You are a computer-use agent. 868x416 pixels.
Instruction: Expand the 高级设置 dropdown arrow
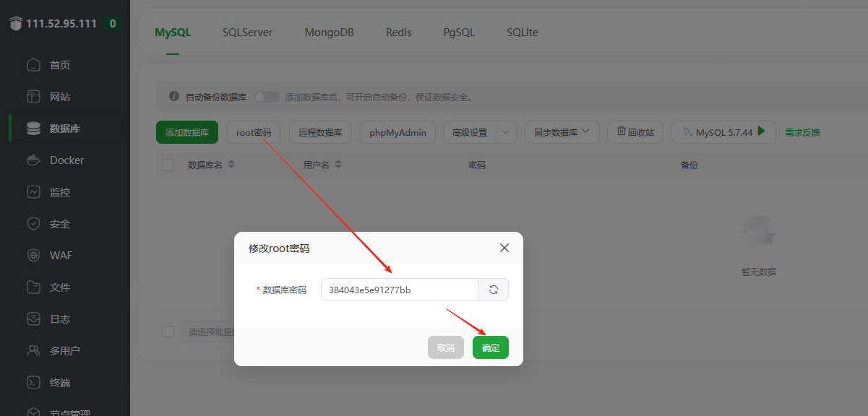(506, 132)
